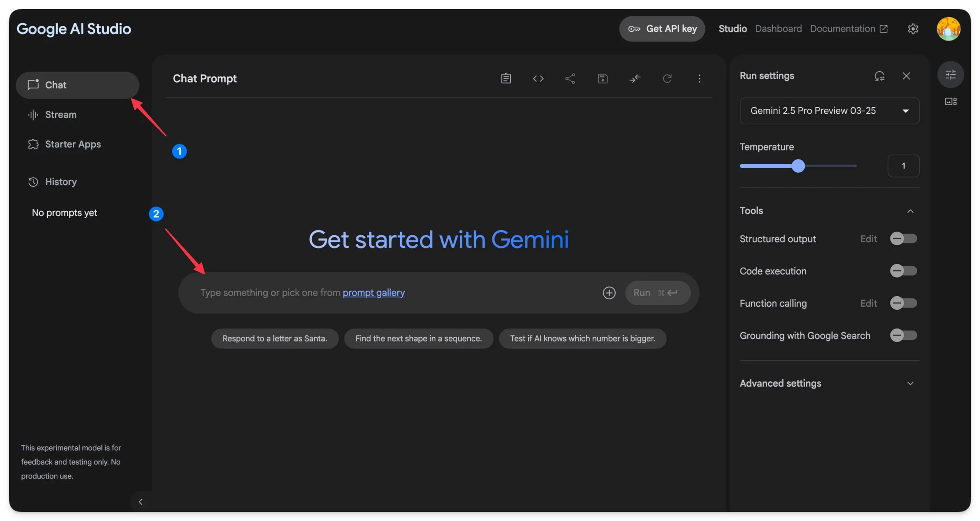Click the user profile avatar
The image size is (980, 521).
(x=948, y=29)
